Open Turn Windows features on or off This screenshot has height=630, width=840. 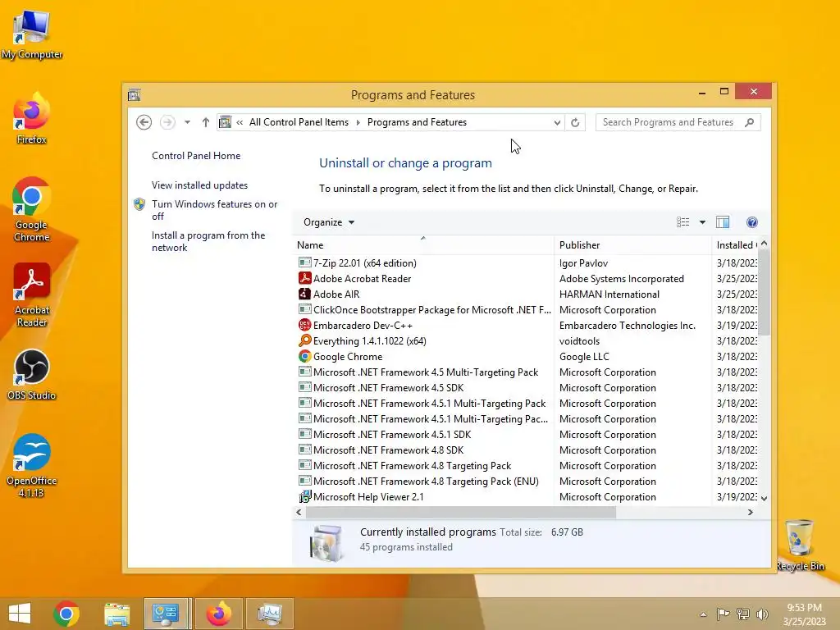tap(214, 210)
